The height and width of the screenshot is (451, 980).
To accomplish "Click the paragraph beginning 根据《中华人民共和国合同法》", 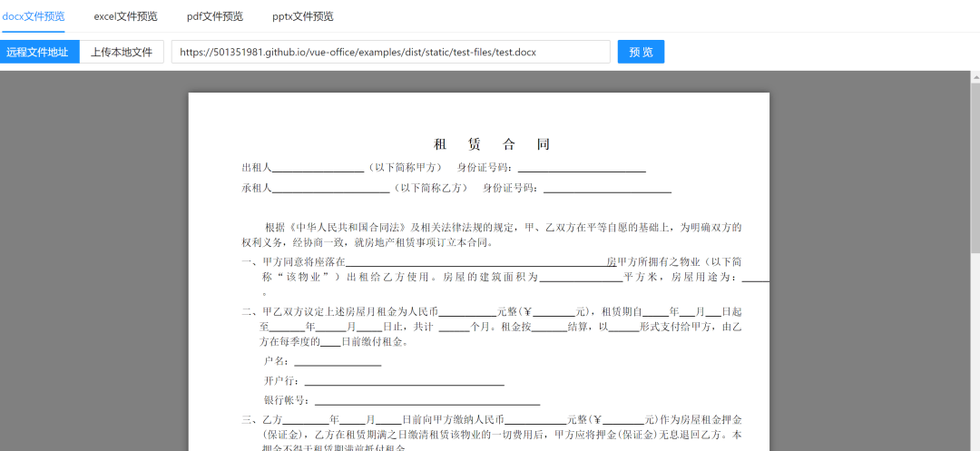I will point(492,235).
